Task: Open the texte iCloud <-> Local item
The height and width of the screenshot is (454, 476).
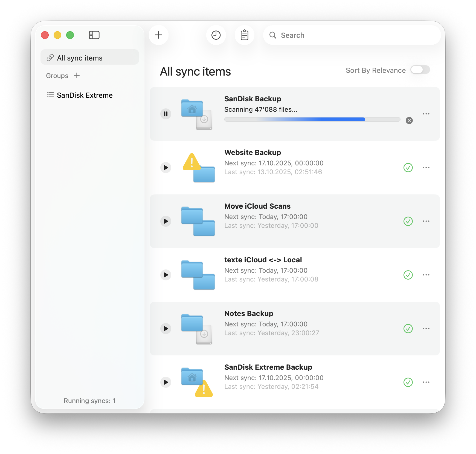Action: pyautogui.click(x=263, y=260)
